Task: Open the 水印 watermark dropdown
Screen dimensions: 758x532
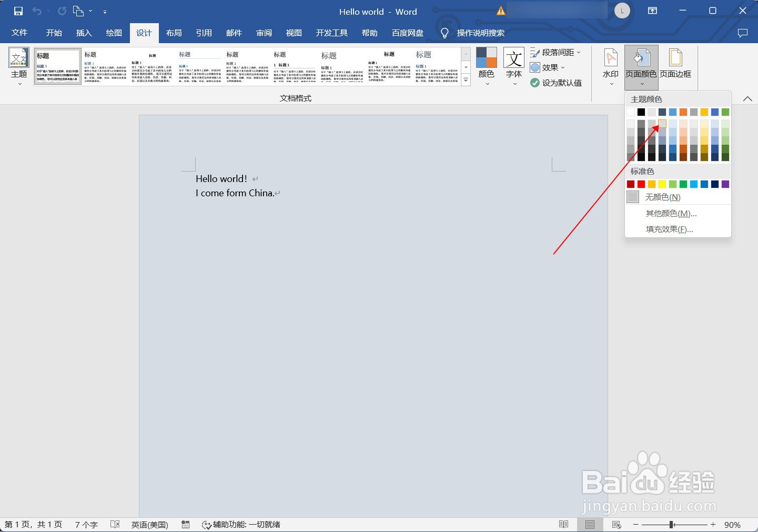Action: [611, 67]
